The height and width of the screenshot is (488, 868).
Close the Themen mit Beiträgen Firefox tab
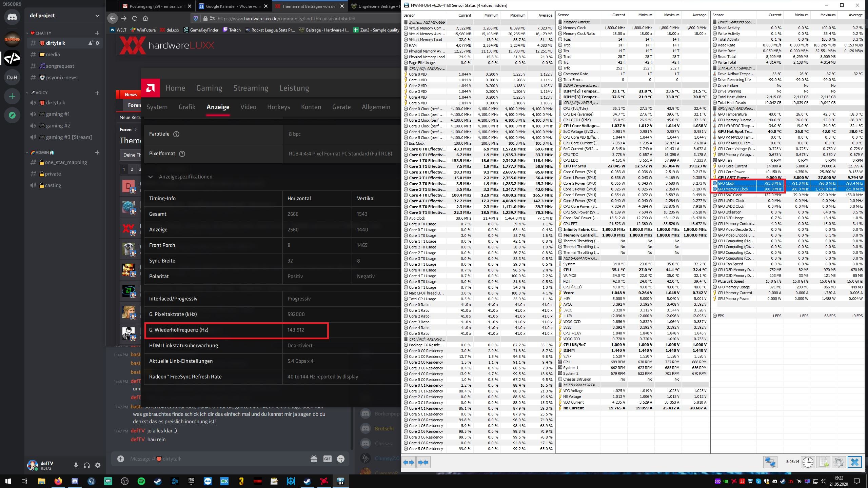tap(342, 6)
